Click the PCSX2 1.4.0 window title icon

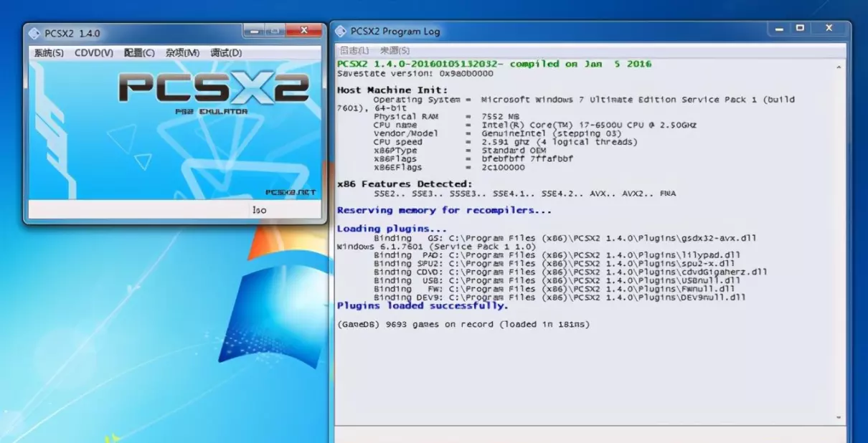[x=34, y=33]
